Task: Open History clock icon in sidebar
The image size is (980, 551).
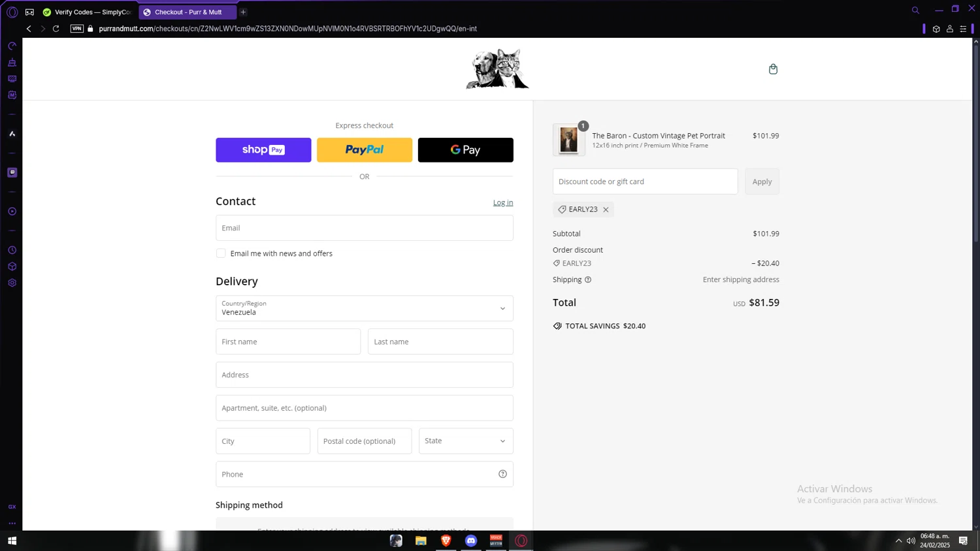Action: point(12,250)
